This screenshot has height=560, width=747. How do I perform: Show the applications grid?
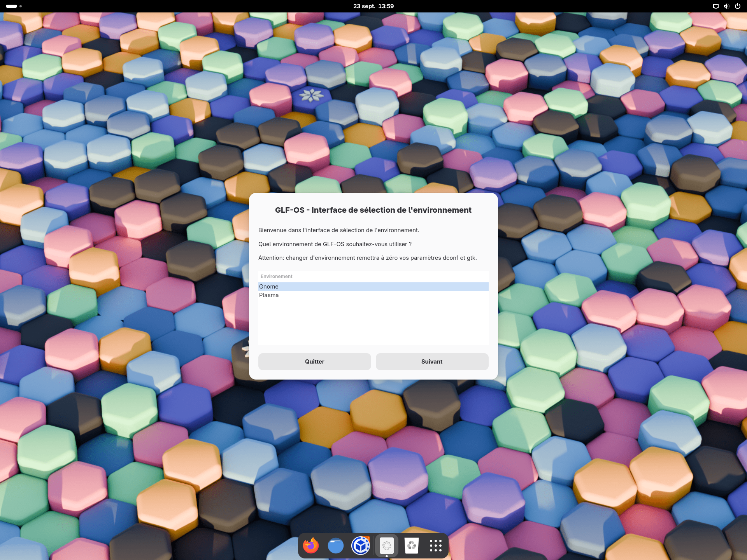coord(436,546)
